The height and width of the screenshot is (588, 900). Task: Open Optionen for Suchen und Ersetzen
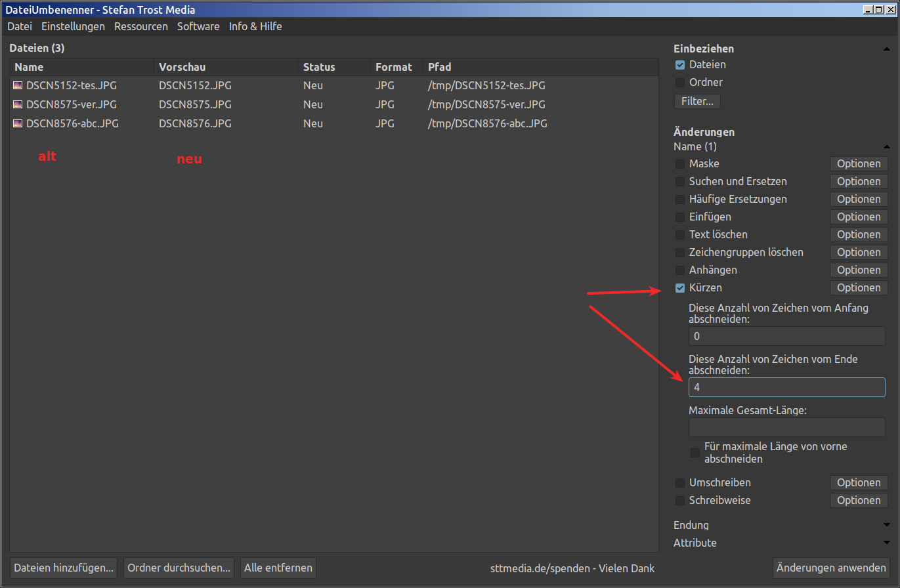click(859, 182)
